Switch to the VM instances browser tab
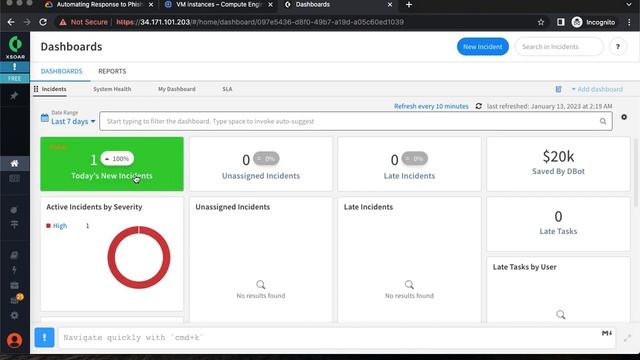The height and width of the screenshot is (360, 640). point(218,4)
